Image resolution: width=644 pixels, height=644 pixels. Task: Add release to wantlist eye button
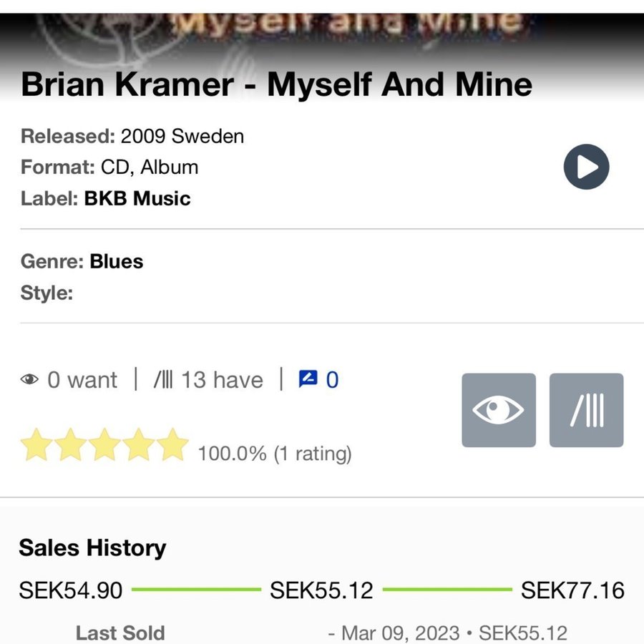(498, 410)
